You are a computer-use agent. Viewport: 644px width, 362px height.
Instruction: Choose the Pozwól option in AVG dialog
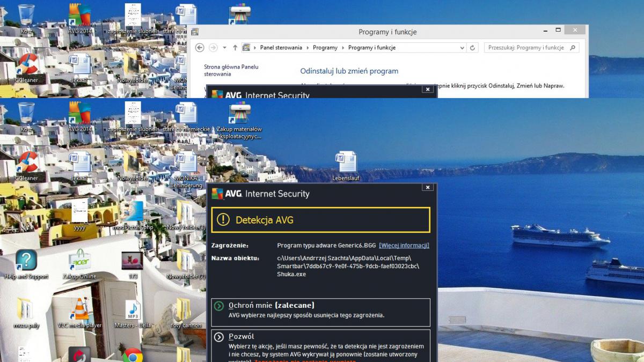320,346
